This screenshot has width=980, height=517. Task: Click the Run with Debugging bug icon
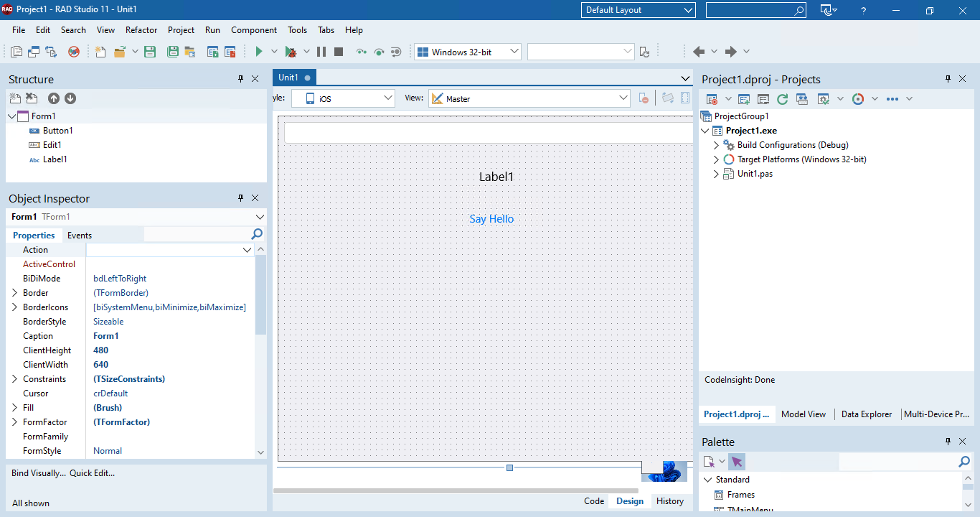(291, 52)
